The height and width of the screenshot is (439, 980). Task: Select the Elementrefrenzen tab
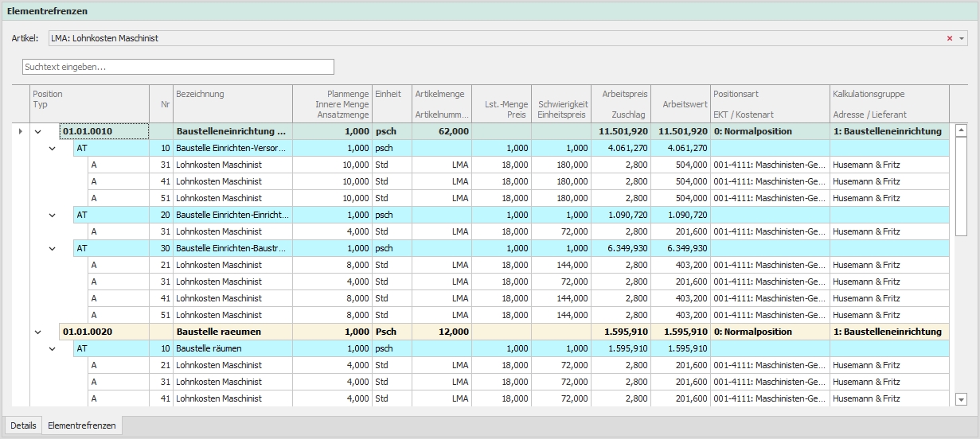click(x=82, y=425)
